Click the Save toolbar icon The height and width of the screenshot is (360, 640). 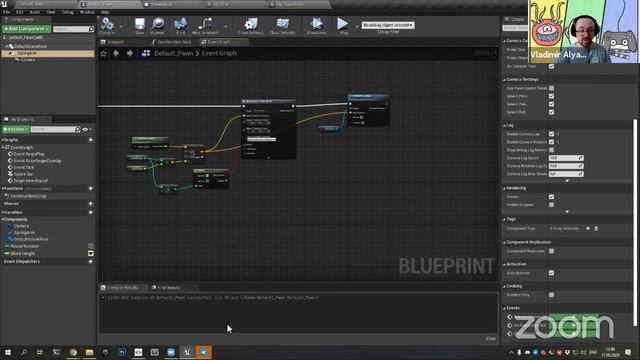tap(140, 24)
